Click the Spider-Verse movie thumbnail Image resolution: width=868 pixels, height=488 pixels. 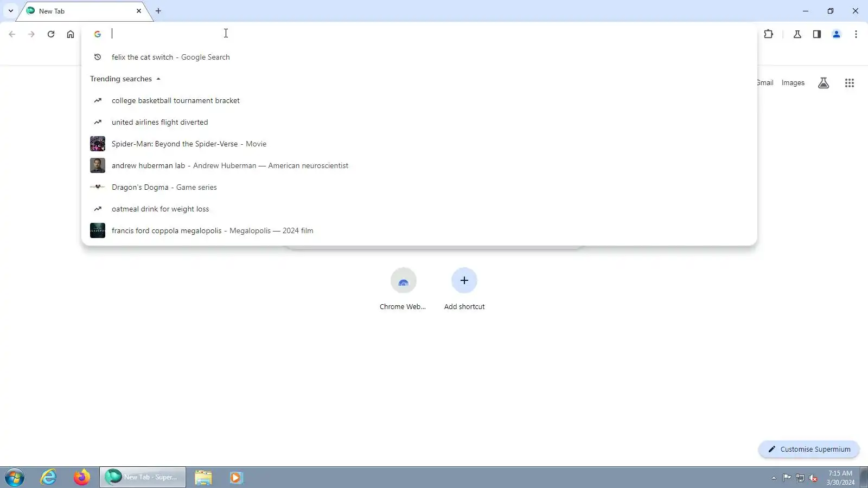tap(98, 144)
